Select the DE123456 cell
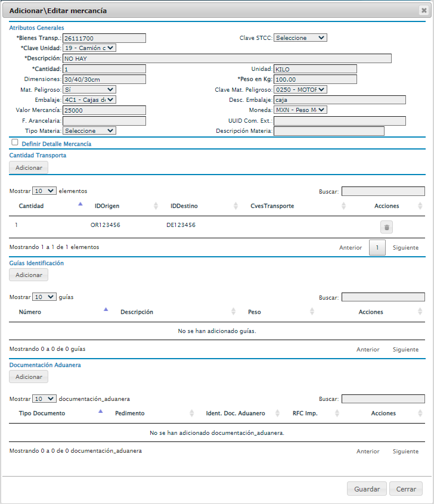 (181, 225)
